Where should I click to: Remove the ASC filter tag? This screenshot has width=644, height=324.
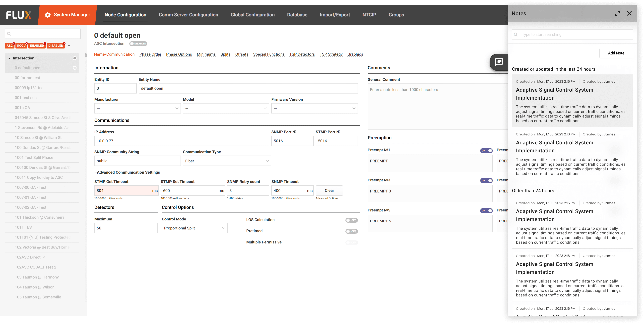[x=14, y=43]
